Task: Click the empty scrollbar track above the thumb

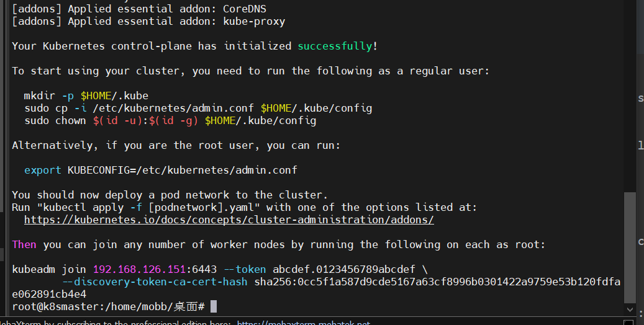Action: click(x=630, y=93)
